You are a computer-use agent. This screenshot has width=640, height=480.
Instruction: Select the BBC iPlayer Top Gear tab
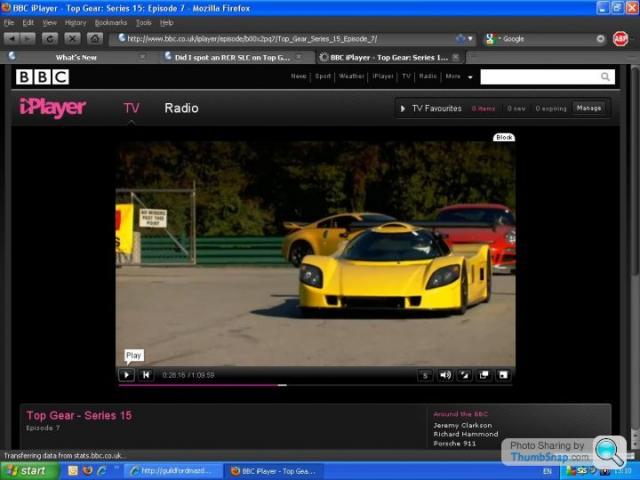tap(389, 58)
